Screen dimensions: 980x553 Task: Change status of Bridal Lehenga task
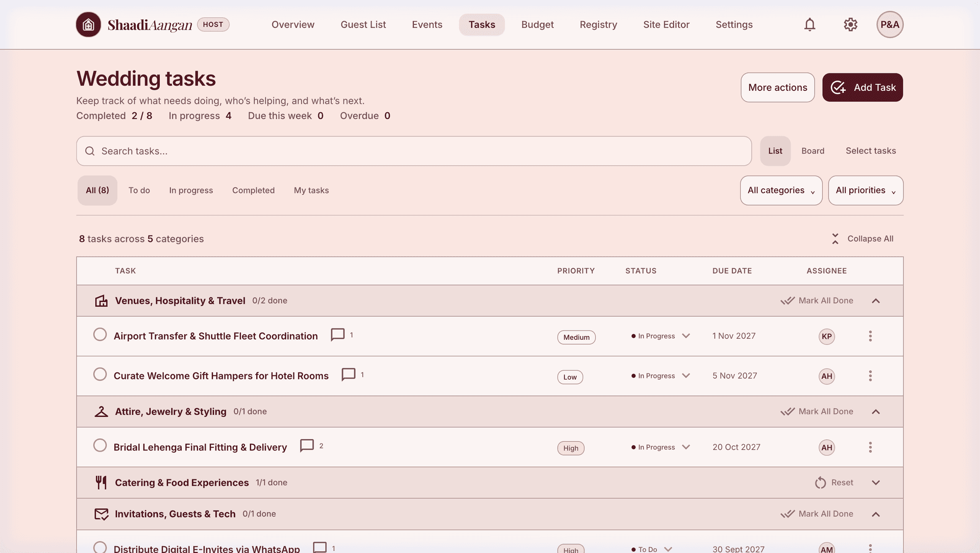point(660,447)
